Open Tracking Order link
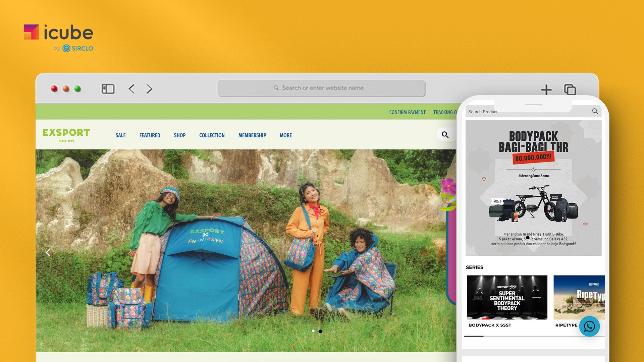Screen dimensions: 644x362 [445, 112]
